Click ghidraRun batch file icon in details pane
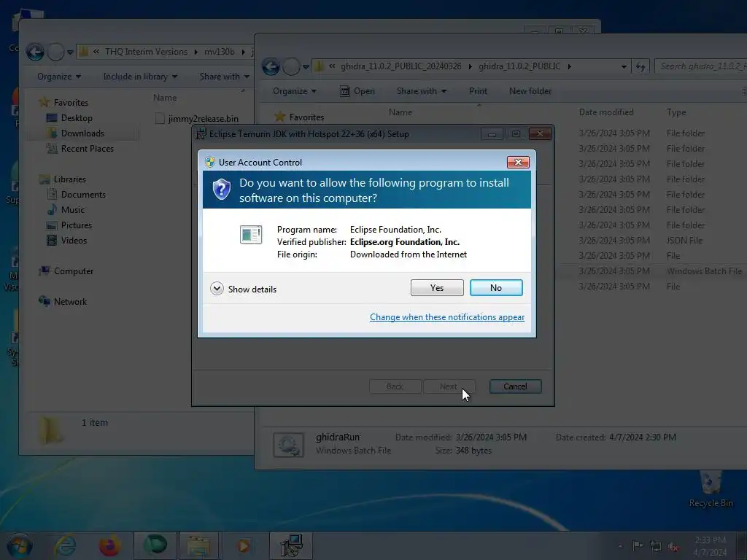747x560 pixels. click(x=288, y=445)
